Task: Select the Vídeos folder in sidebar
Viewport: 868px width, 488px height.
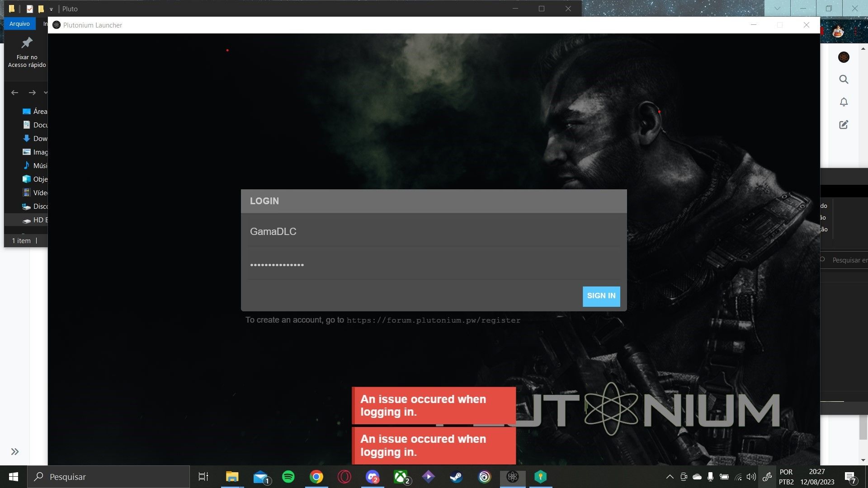Action: (34, 192)
